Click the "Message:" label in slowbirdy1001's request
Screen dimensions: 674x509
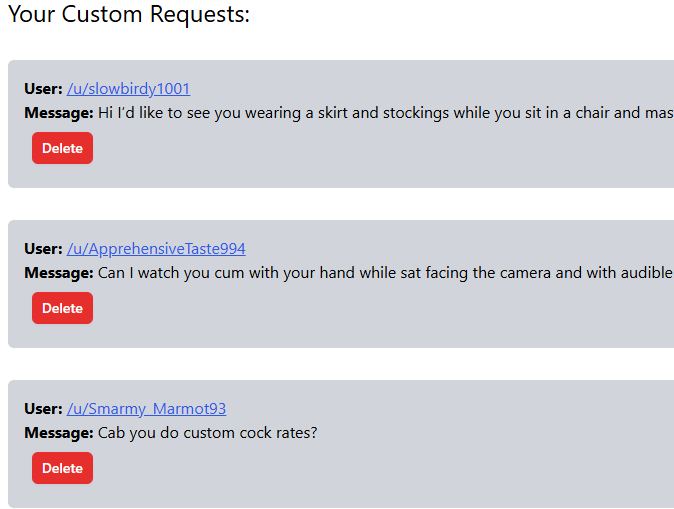pos(59,113)
